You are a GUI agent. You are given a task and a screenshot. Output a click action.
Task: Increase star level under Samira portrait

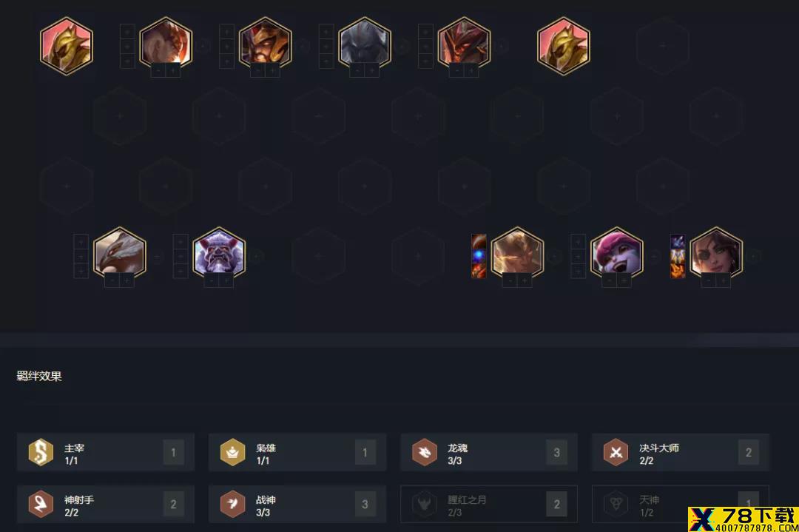coord(723,280)
